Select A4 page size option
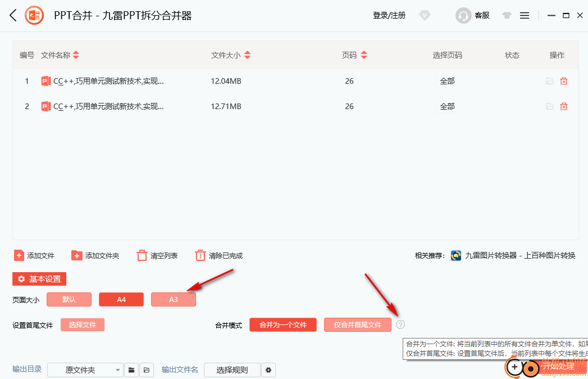 tap(121, 299)
